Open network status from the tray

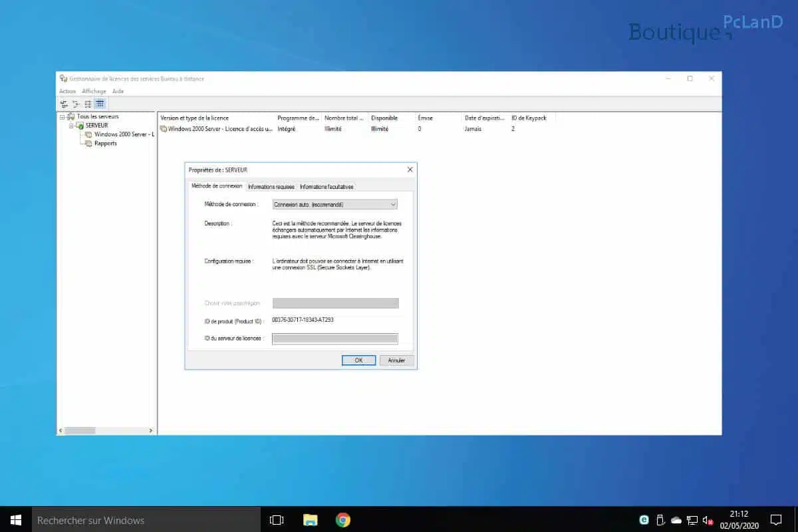pyautogui.click(x=692, y=520)
